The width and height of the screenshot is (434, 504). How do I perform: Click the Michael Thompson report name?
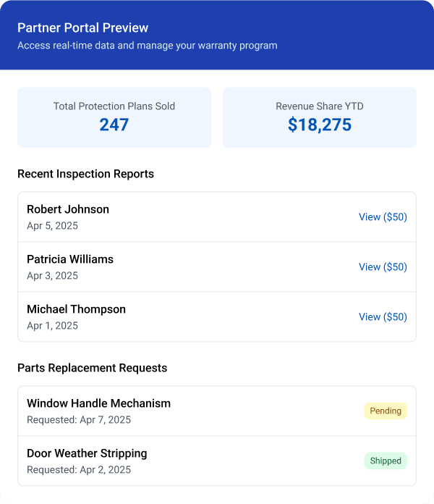[77, 309]
